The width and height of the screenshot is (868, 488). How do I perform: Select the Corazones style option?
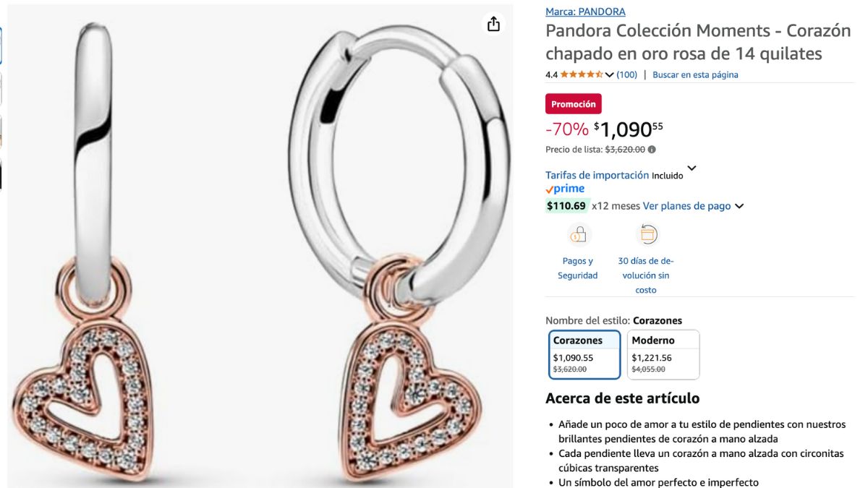pos(584,354)
